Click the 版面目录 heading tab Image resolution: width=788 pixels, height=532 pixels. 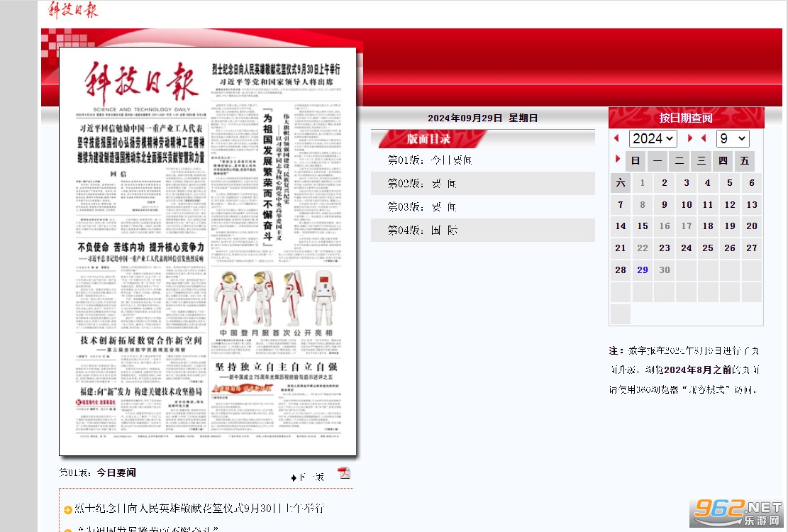[428, 139]
